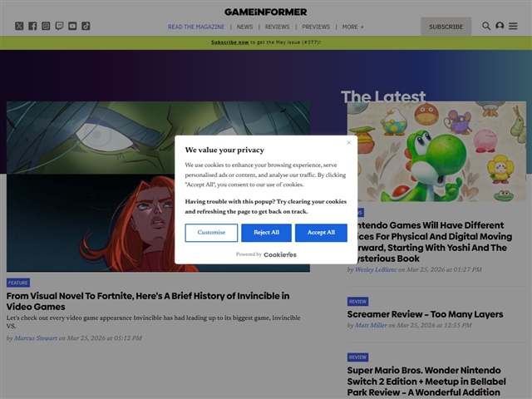
Task: Open the Nintendo Games pricing article headline
Action: pos(430,242)
